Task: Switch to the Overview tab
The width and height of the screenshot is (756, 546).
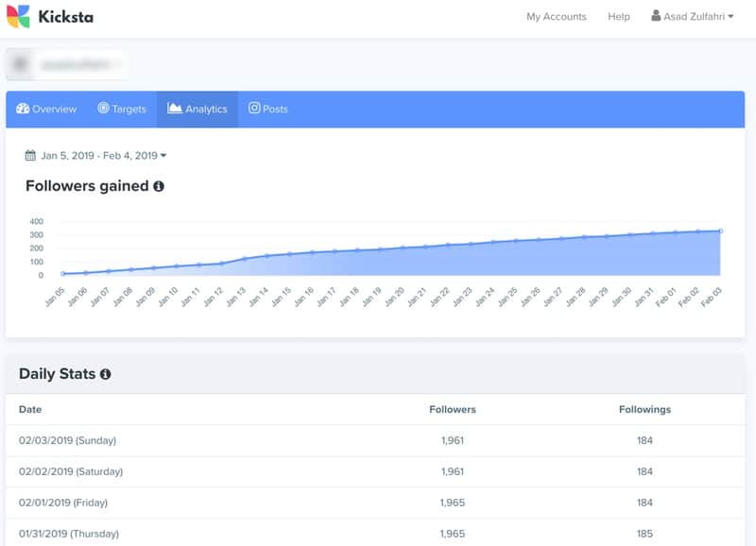Action: [x=46, y=109]
